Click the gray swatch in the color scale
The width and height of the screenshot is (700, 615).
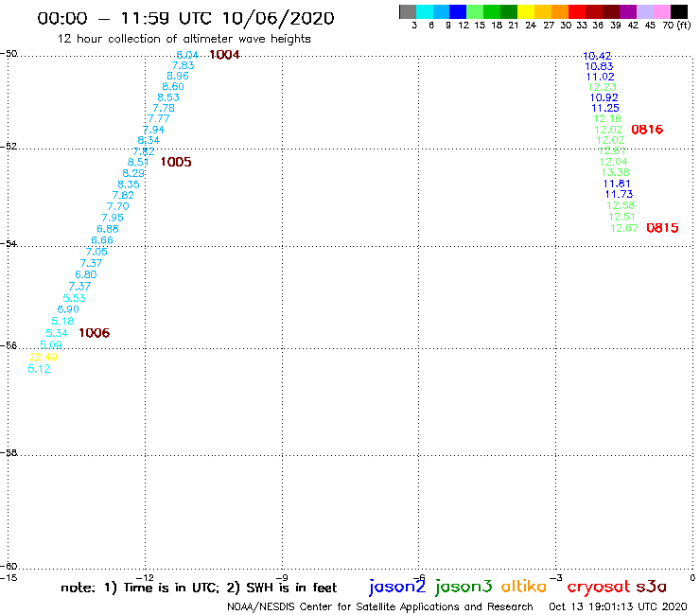tap(408, 11)
